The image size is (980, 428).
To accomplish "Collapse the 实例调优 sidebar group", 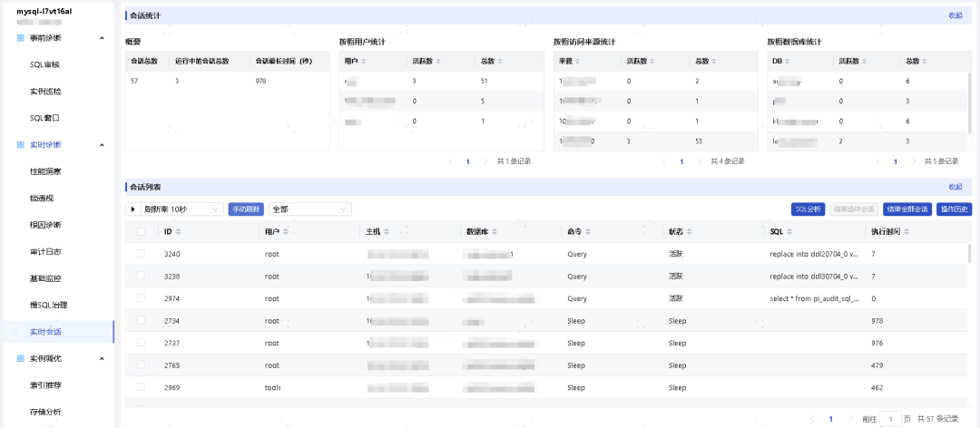I will pos(102,359).
